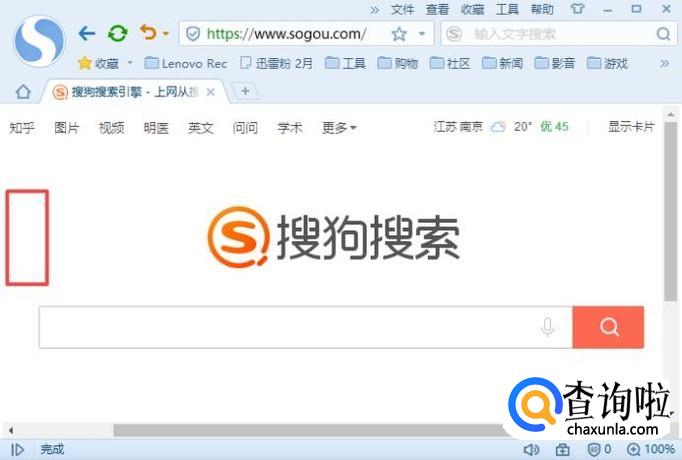Expand the hidden menu items chevron

pos(374,10)
